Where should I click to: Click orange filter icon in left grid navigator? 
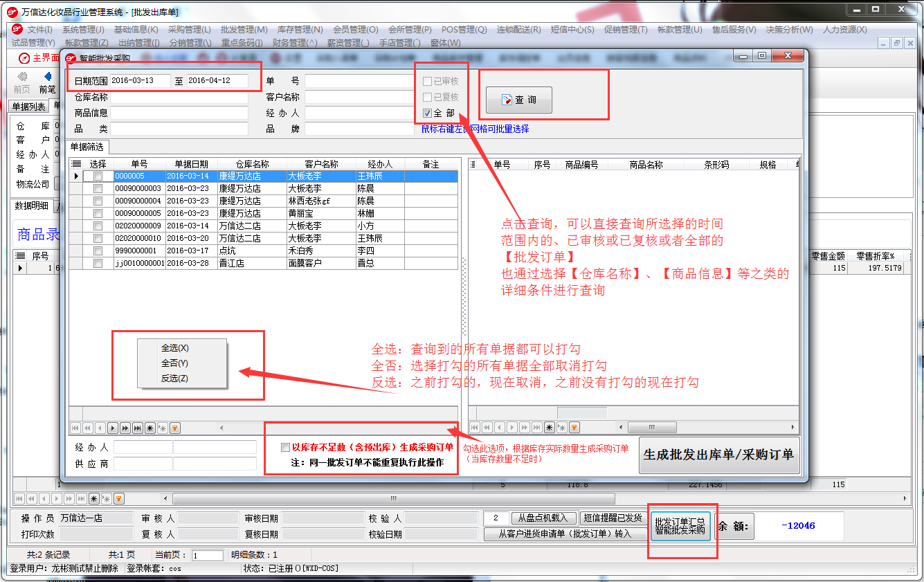tap(175, 428)
